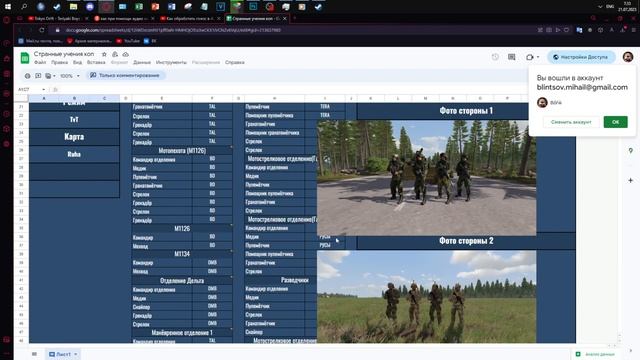This screenshot has width=640, height=360.
Task: Click Только комментирование mode button
Action: pos(125,76)
